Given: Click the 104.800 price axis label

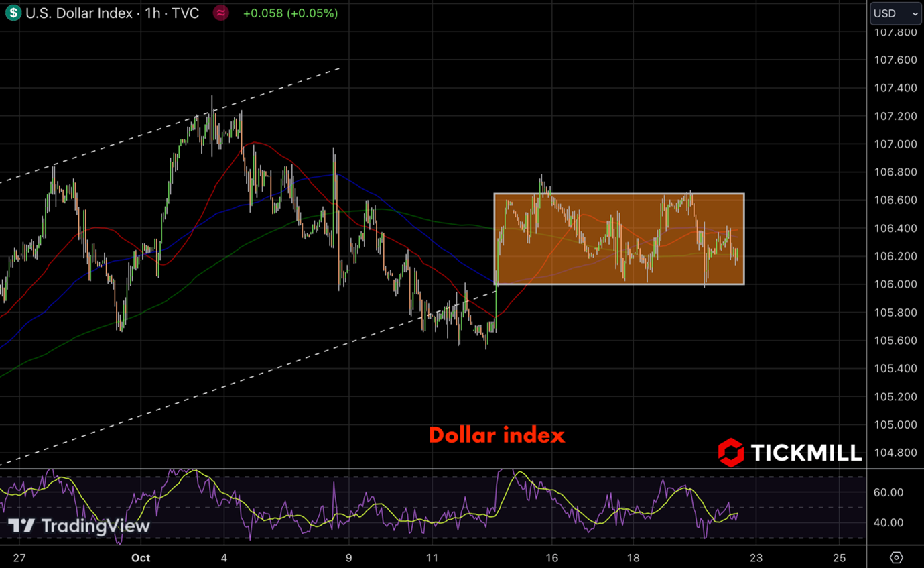Looking at the screenshot, I should (x=895, y=453).
